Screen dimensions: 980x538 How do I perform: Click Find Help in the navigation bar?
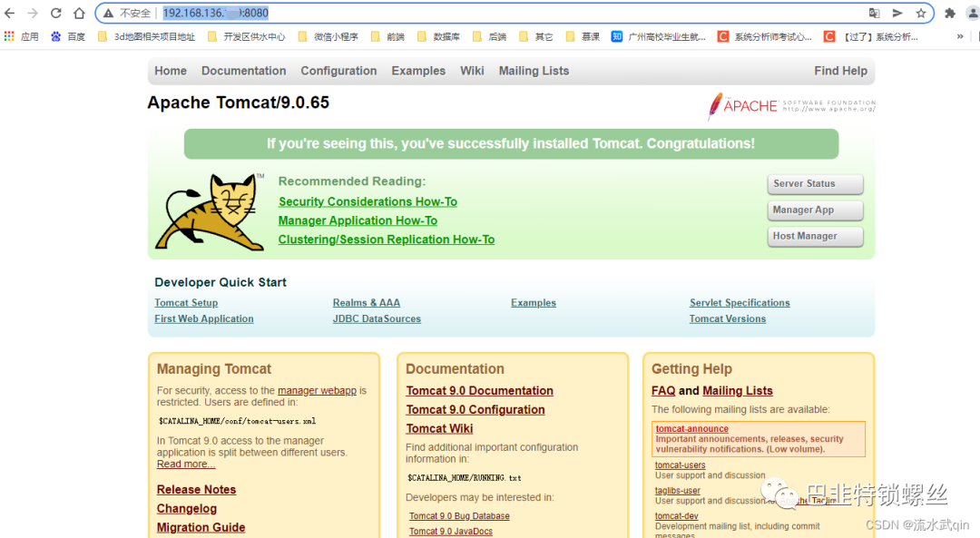click(840, 72)
